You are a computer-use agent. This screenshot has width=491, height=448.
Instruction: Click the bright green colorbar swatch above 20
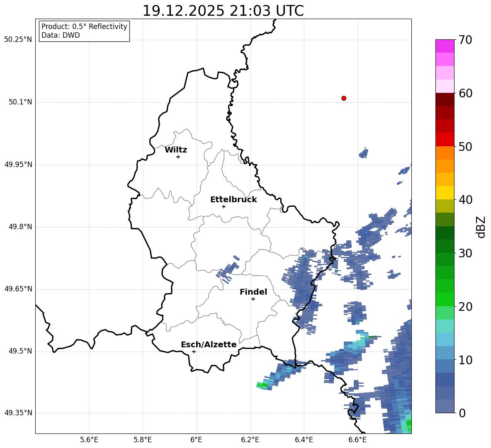[x=445, y=299]
